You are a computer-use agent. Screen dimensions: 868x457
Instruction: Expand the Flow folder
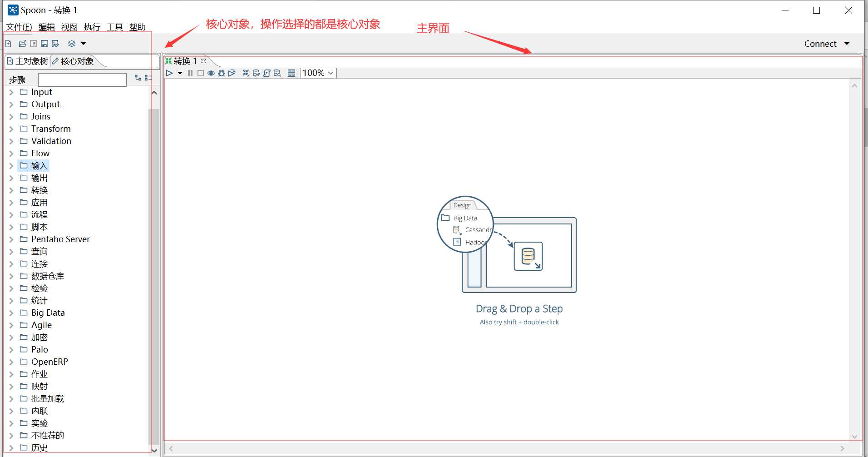(x=11, y=154)
